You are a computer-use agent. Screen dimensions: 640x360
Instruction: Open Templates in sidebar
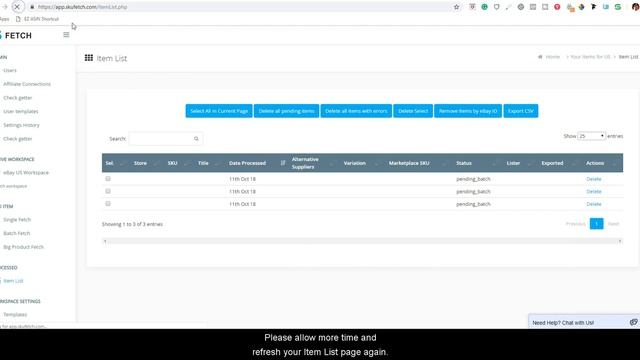pyautogui.click(x=15, y=315)
